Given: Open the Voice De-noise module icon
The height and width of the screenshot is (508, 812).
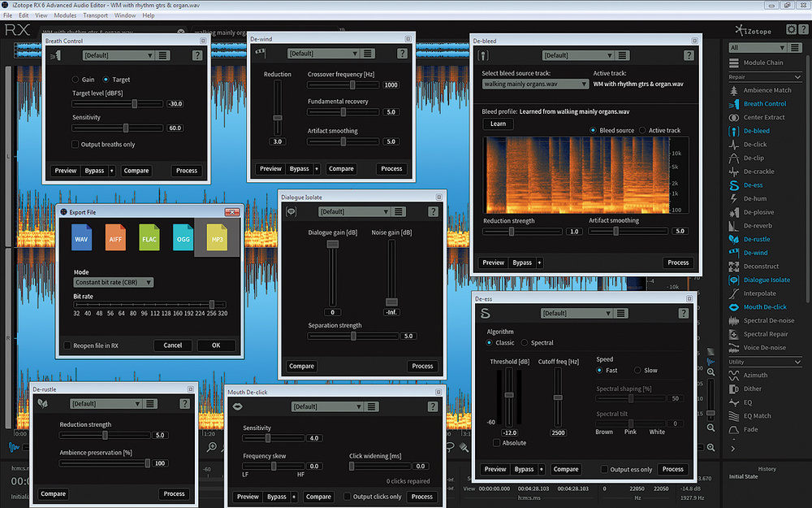Looking at the screenshot, I should [734, 347].
